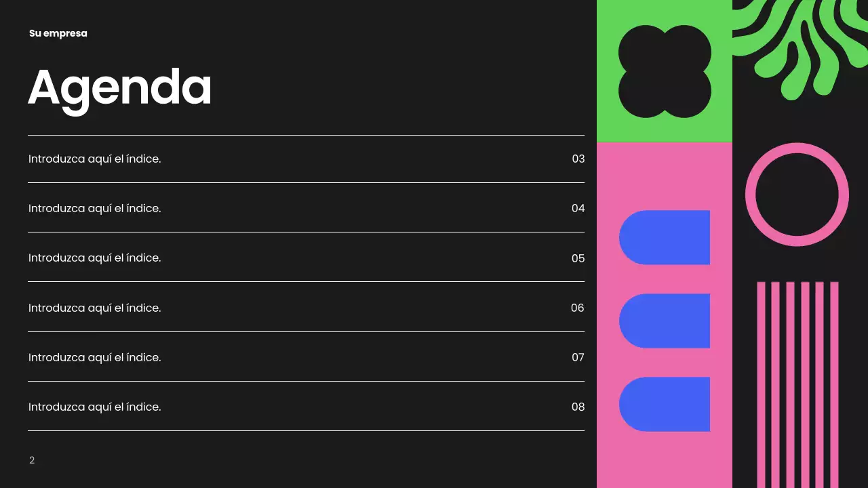Select the "Agenda" title text
868x488 pixels.
pyautogui.click(x=119, y=87)
